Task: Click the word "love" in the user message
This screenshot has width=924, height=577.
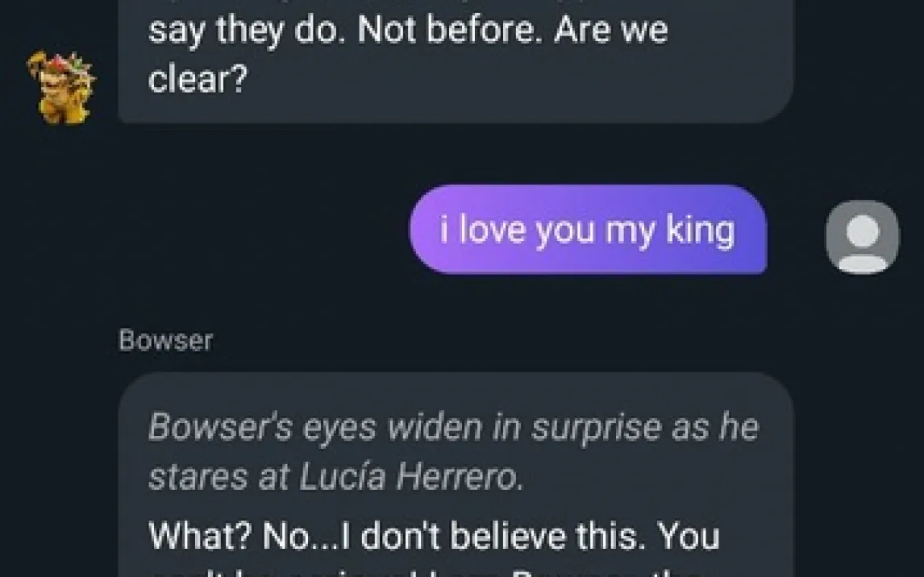Action: point(493,230)
